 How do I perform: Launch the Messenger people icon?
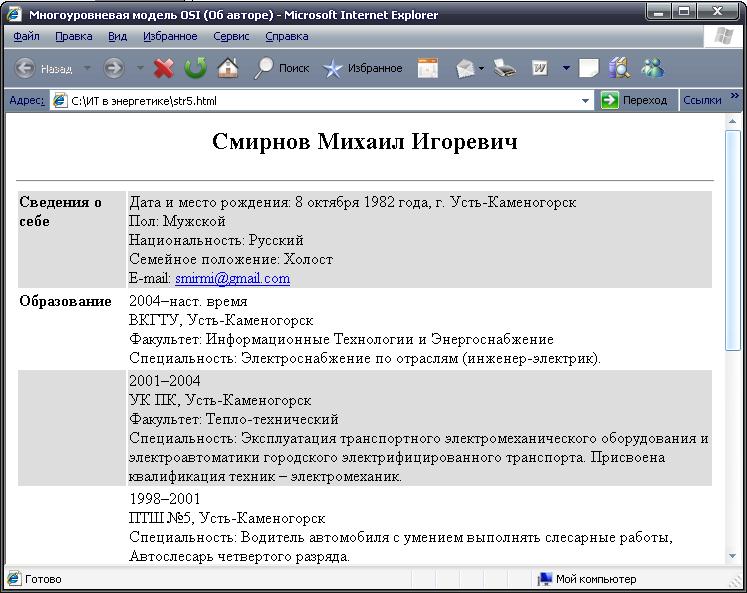pos(652,68)
